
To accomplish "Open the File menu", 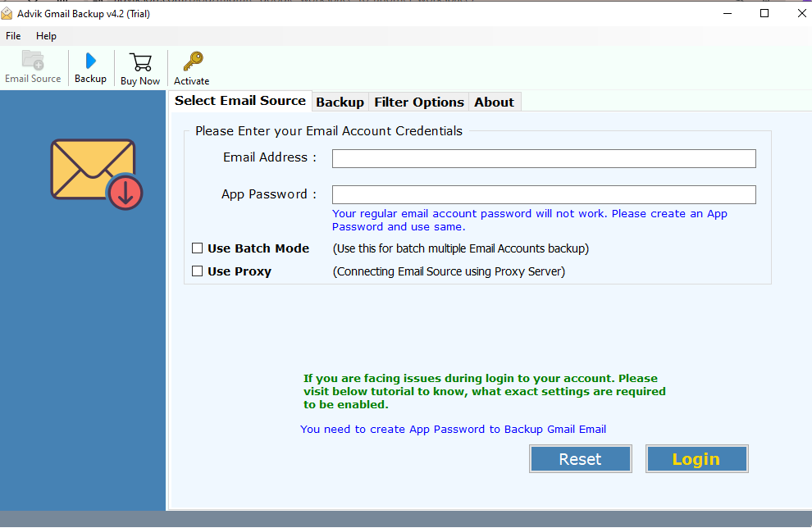I will tap(13, 36).
